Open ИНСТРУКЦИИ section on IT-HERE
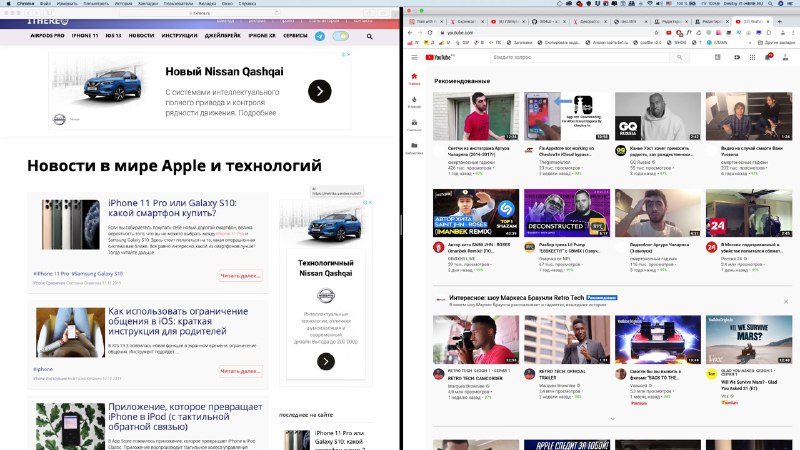 coord(179,36)
